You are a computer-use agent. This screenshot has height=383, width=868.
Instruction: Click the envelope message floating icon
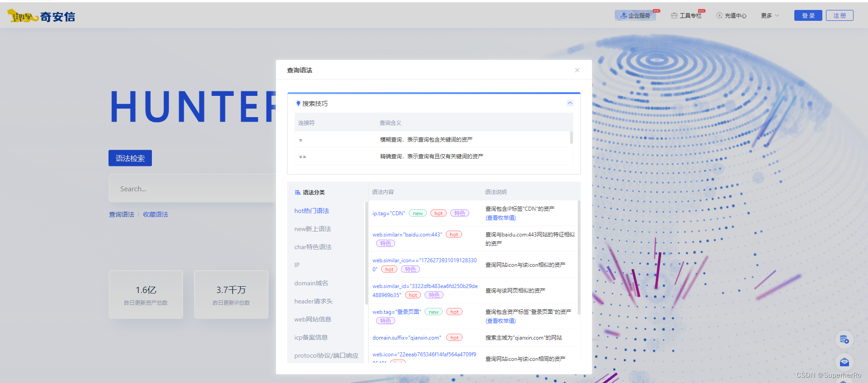click(x=844, y=362)
